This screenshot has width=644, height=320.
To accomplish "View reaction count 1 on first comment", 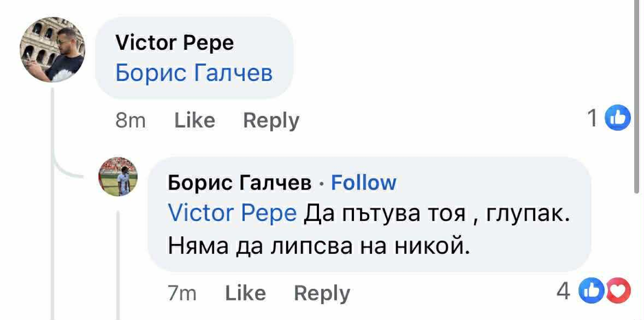I will tap(593, 118).
